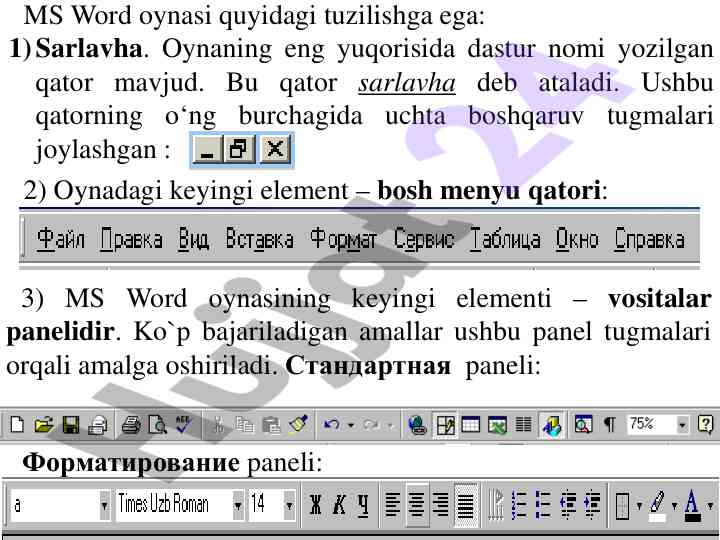720x540 pixels.
Task: Apply the Font Color A swatch
Action: 692,506
